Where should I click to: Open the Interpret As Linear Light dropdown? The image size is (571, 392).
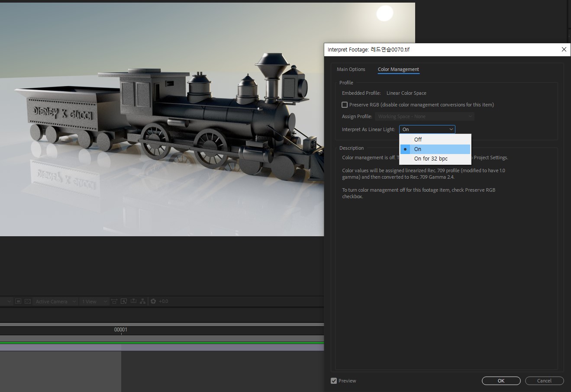pos(427,129)
